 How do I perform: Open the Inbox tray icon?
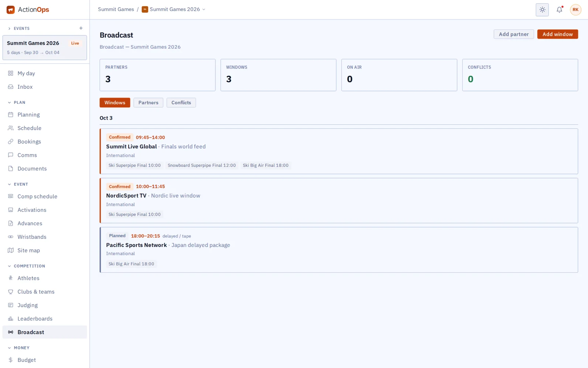click(11, 87)
